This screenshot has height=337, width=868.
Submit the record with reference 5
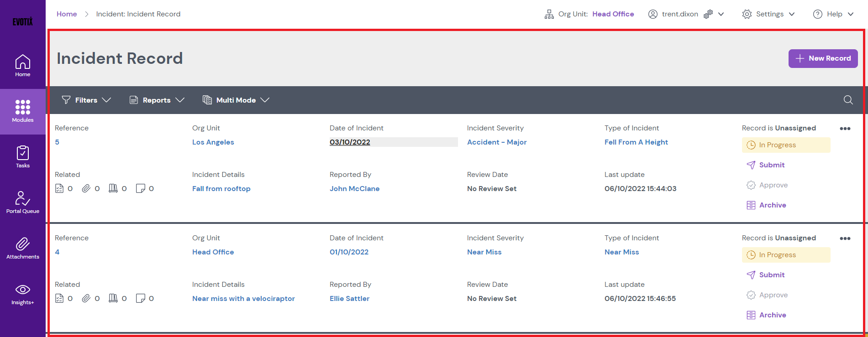click(x=771, y=165)
